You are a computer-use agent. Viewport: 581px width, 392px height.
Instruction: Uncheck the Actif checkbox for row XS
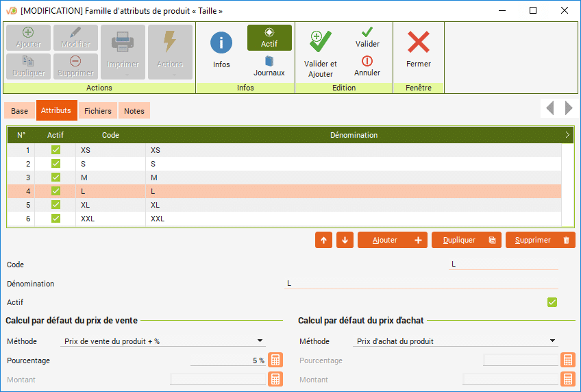coord(55,150)
